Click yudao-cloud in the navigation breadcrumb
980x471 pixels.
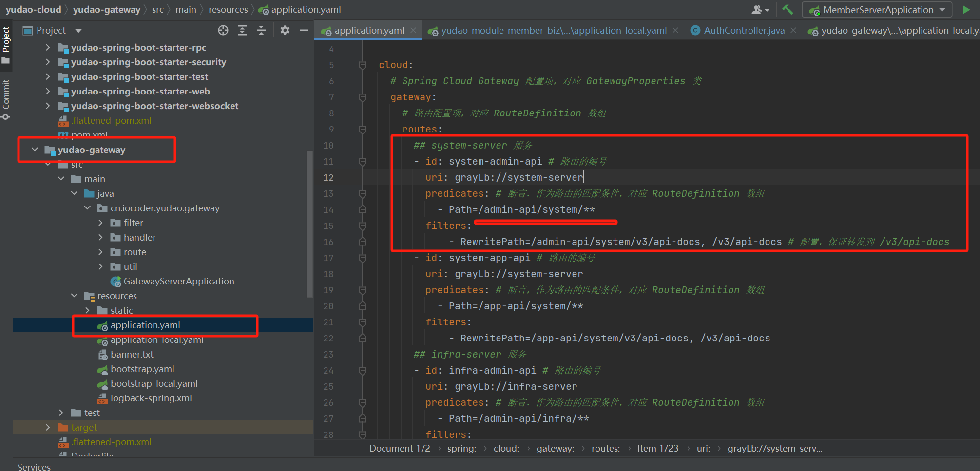tap(34, 10)
